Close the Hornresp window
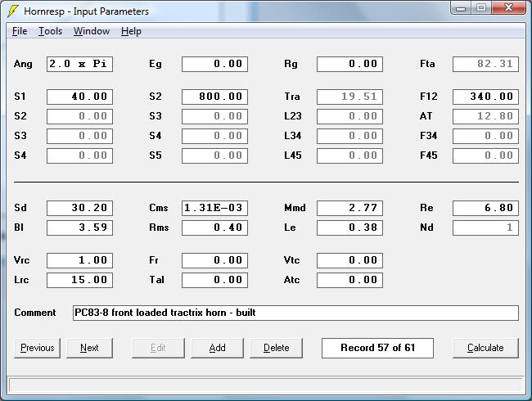The height and width of the screenshot is (401, 532). pyautogui.click(x=508, y=8)
